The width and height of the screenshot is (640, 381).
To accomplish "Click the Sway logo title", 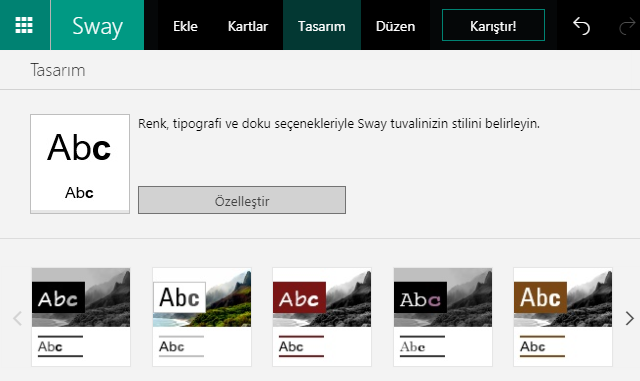I will point(97,26).
